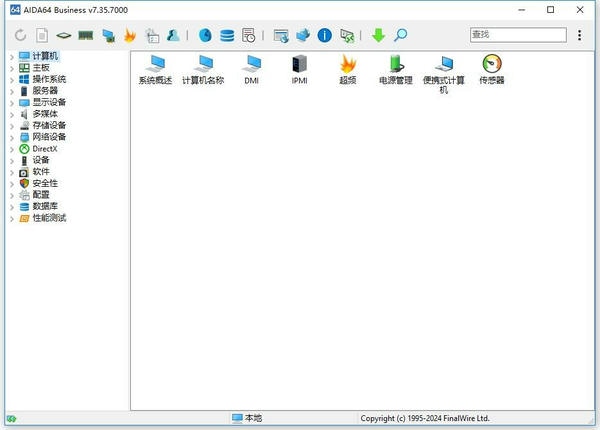The height and width of the screenshot is (430, 600).
Task: Click the remote window toolbar icon
Action: click(x=281, y=36)
